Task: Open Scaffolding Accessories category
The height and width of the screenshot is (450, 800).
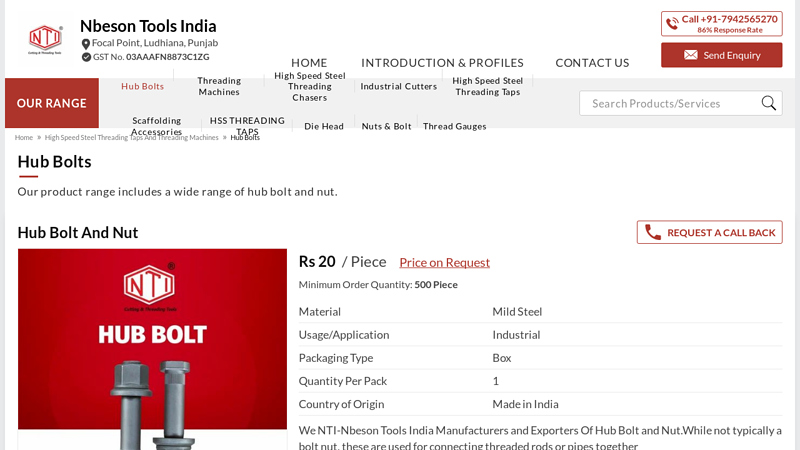Action: [157, 126]
